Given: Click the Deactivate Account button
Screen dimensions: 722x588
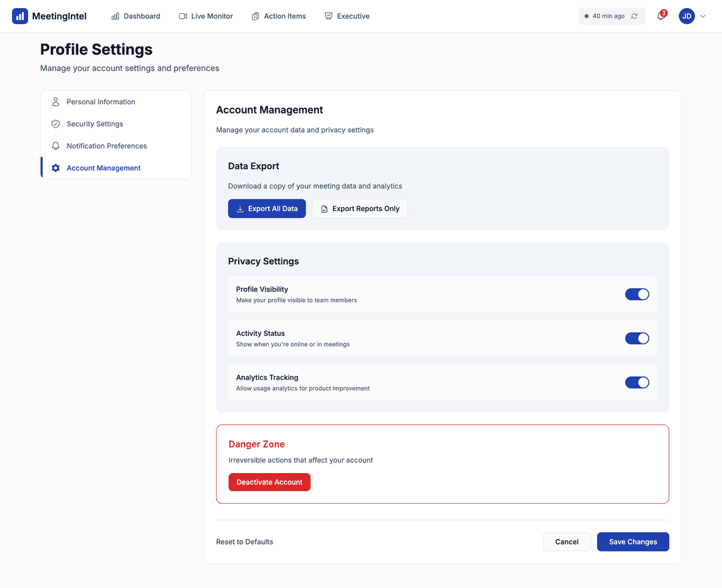Looking at the screenshot, I should (x=269, y=482).
